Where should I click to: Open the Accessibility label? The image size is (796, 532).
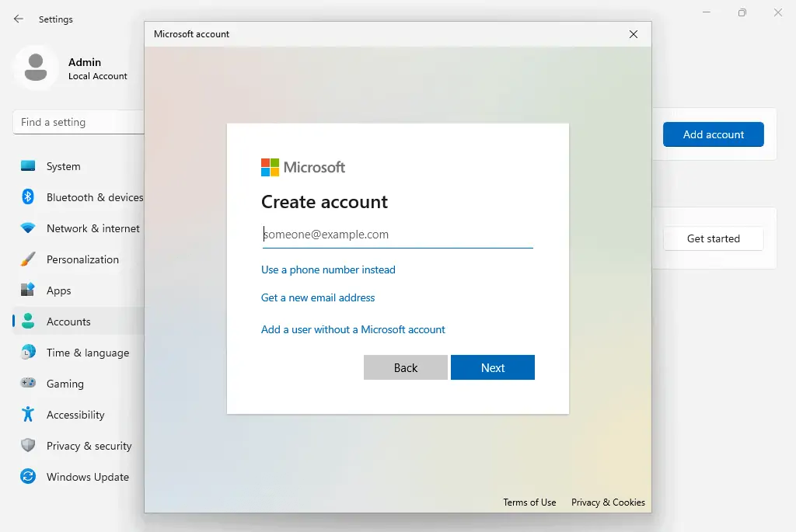point(75,415)
